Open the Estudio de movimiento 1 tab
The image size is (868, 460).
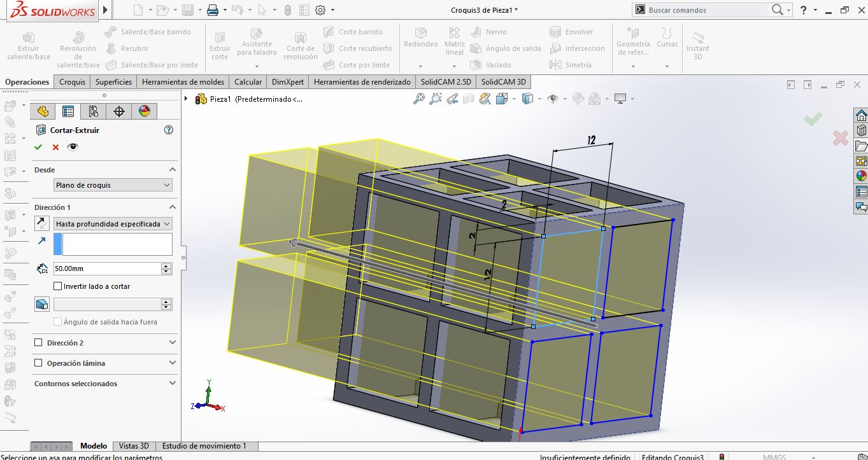click(x=204, y=446)
